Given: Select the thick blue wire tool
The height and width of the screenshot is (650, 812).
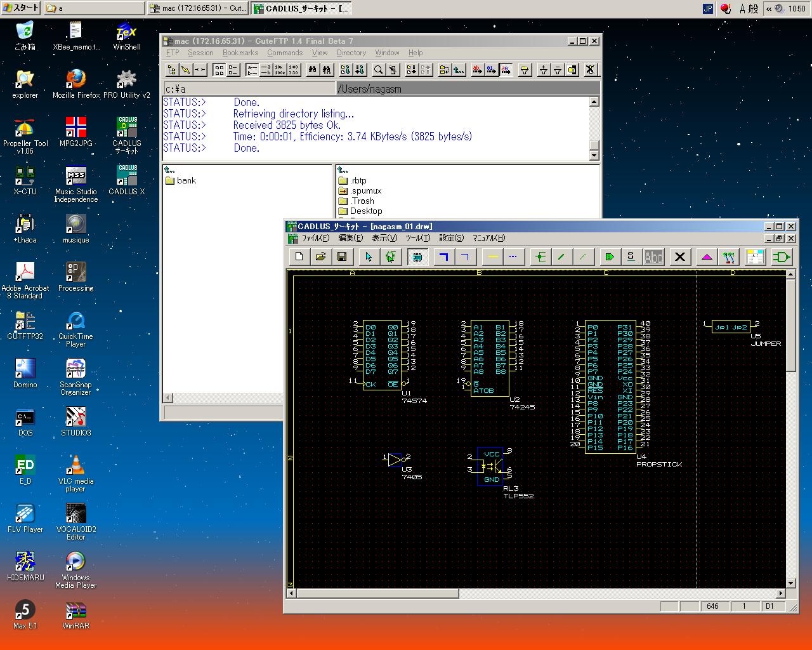Looking at the screenshot, I should (x=444, y=256).
